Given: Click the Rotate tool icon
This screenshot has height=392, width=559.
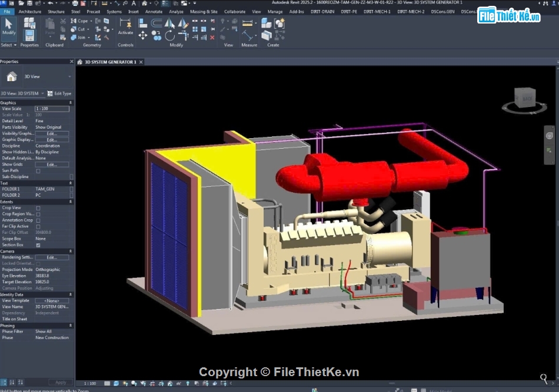Looking at the screenshot, I should 170,36.
